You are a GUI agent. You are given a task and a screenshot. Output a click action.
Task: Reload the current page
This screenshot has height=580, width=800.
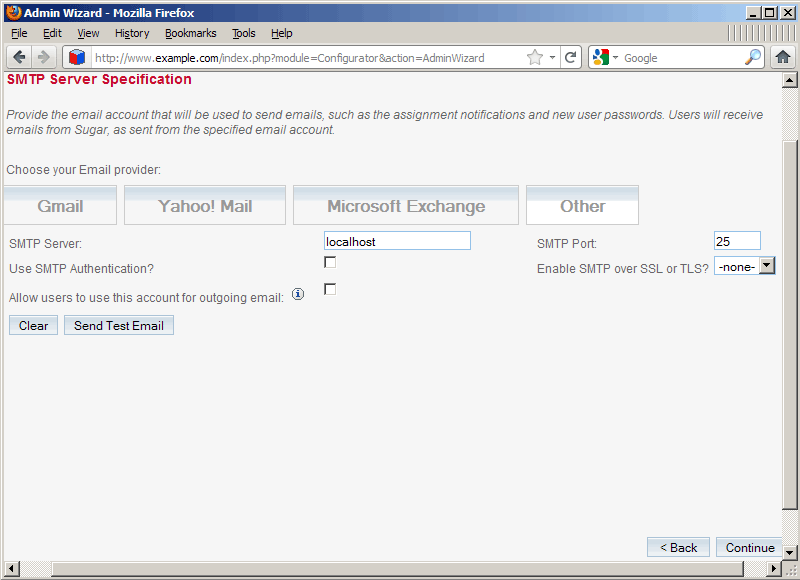(570, 57)
